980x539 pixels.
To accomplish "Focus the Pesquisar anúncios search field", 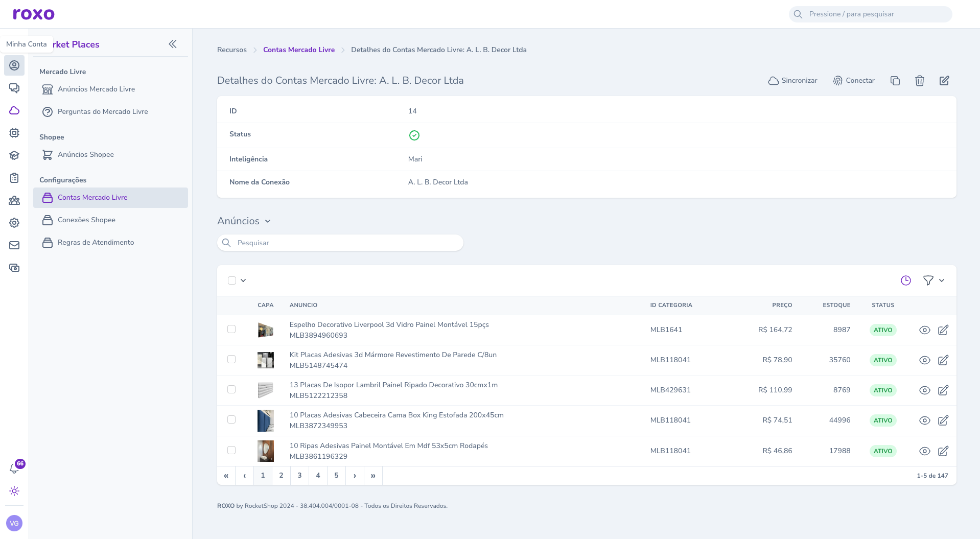I will click(340, 243).
